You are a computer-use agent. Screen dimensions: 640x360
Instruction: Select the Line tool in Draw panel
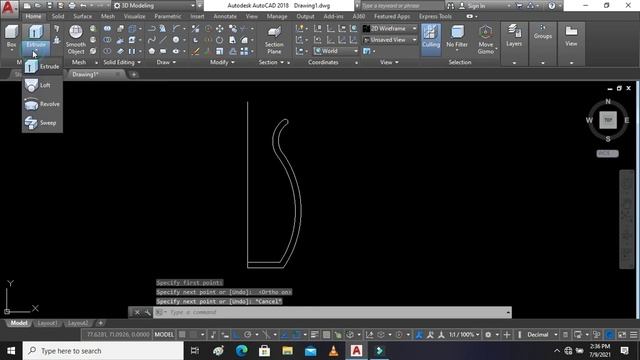point(163,40)
